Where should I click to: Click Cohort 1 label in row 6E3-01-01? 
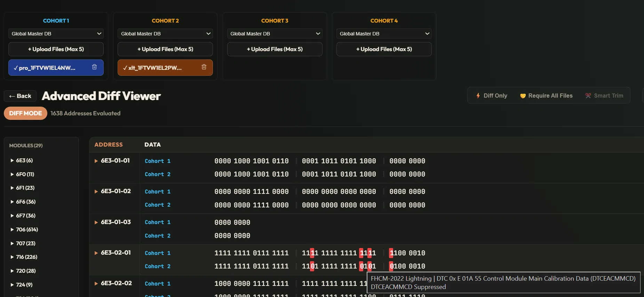[x=158, y=161]
